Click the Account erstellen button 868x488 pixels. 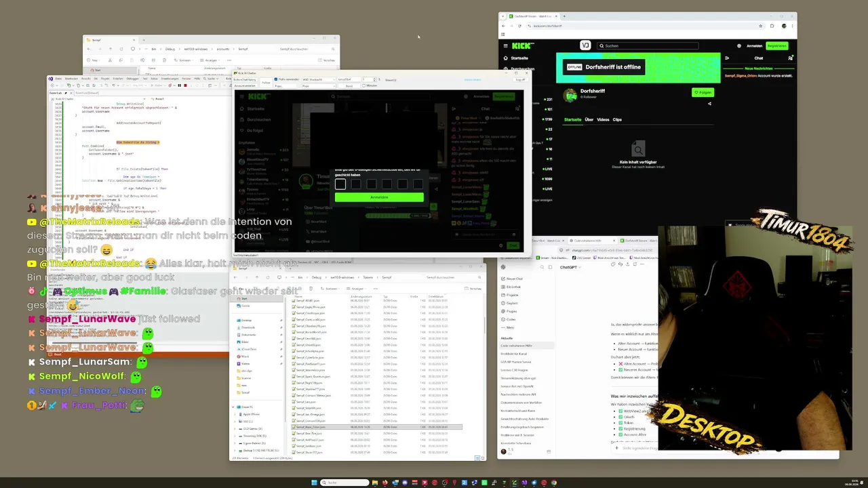coord(245,86)
